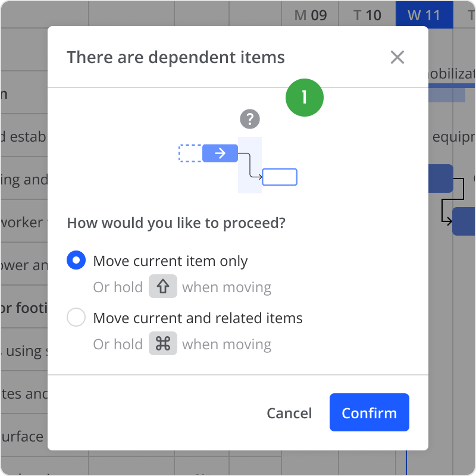Click the T 10 date column header
476x476 pixels.
(x=367, y=15)
